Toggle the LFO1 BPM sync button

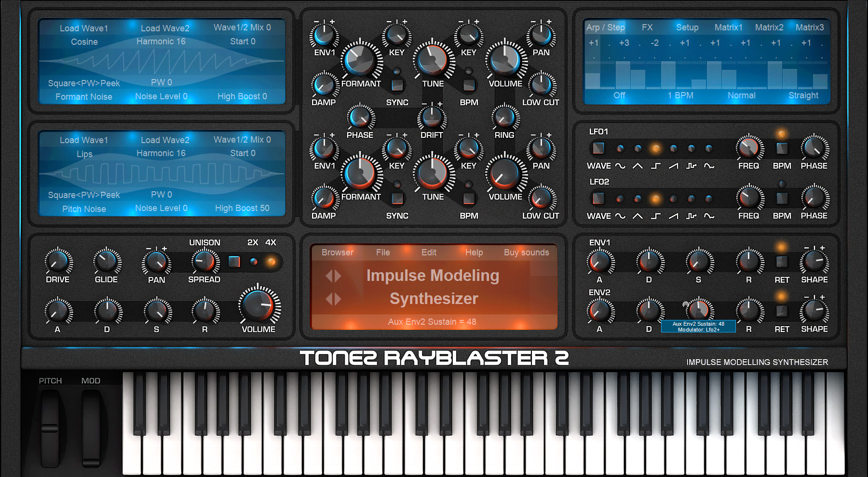(x=782, y=148)
